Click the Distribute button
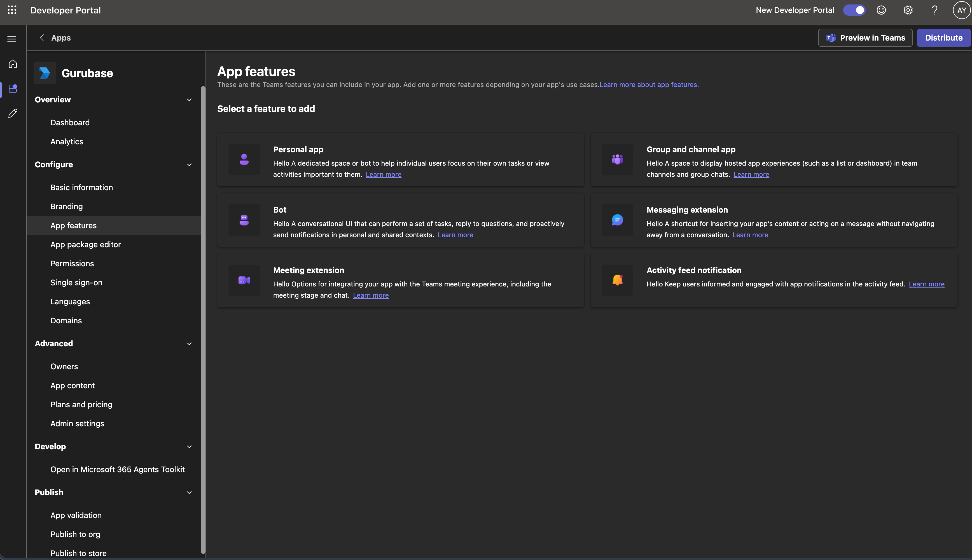 click(943, 38)
